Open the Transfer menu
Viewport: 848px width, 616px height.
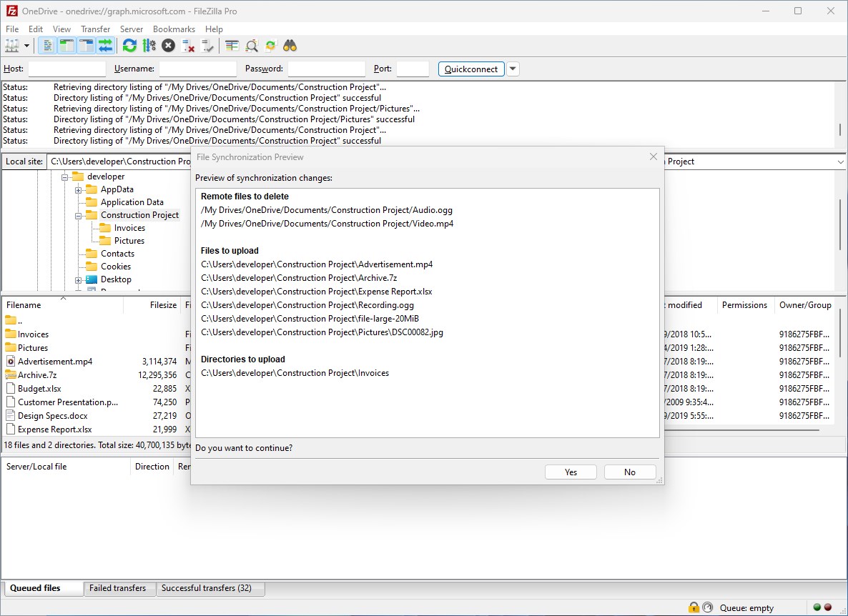click(x=95, y=29)
